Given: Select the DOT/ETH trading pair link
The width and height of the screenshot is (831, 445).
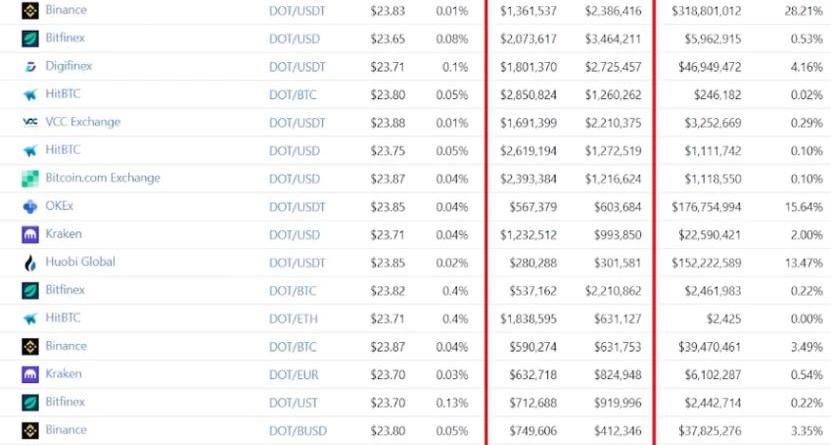Looking at the screenshot, I should (x=292, y=318).
